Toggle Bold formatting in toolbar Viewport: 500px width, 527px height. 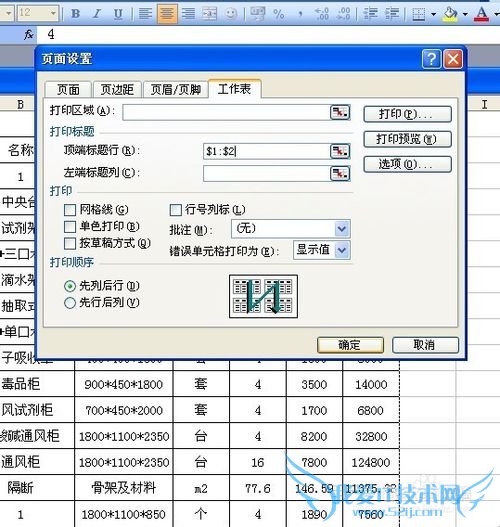tap(76, 14)
